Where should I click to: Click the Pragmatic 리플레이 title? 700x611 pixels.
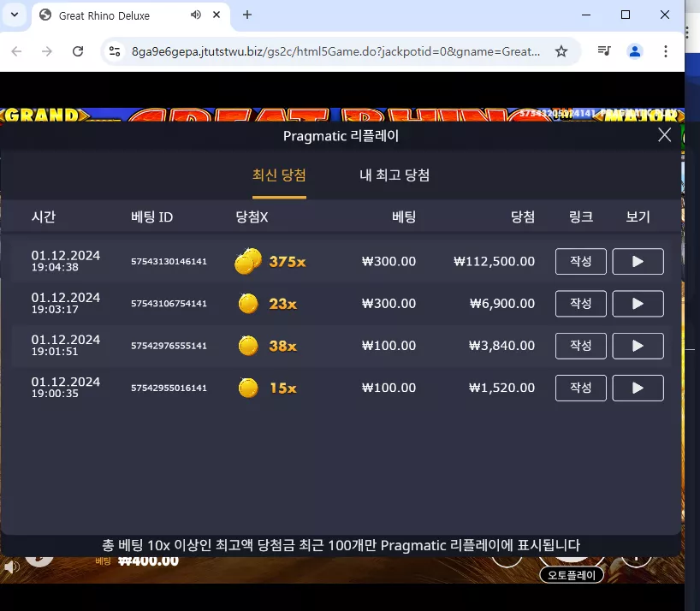coord(341,136)
